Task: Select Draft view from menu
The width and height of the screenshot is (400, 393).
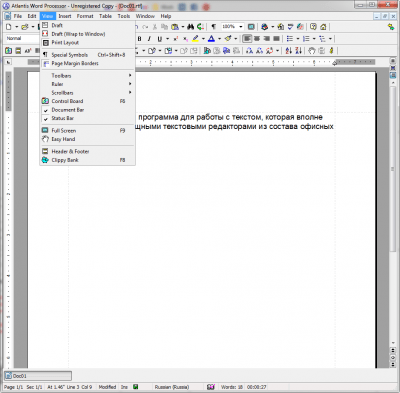Action: click(x=88, y=25)
